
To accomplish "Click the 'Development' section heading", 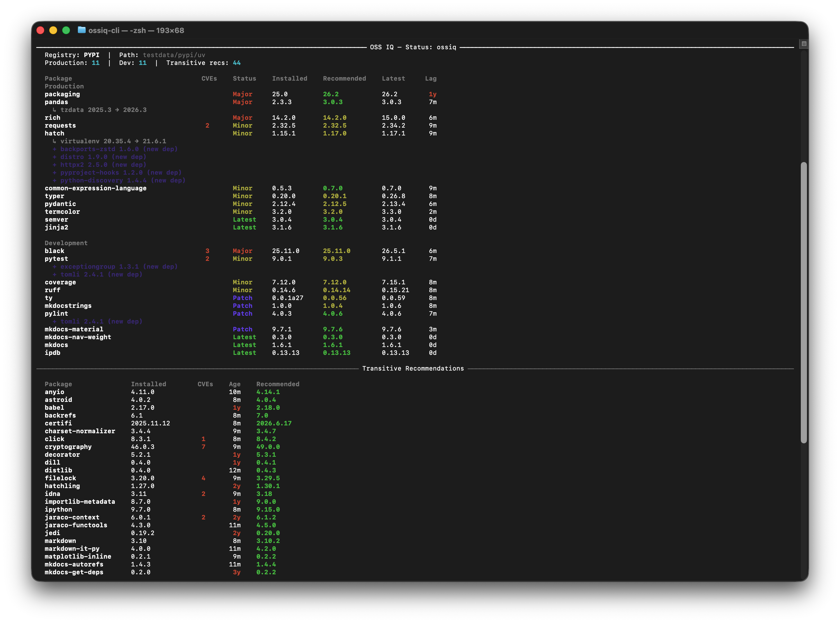I will [x=66, y=243].
